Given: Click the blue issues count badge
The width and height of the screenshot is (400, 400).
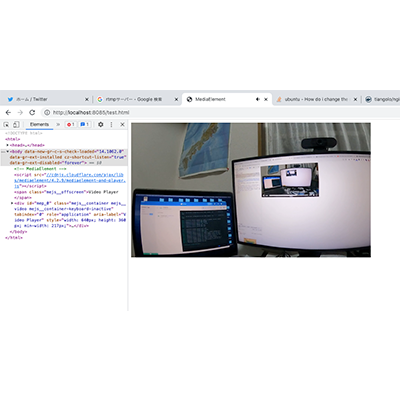Looking at the screenshot, I should [x=85, y=124].
